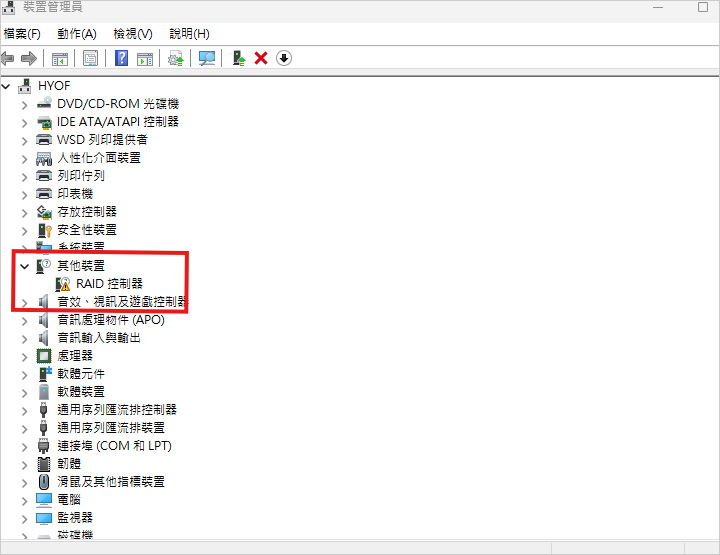Expand the IDE ATA/ATAPI 控制器 node

point(24,123)
